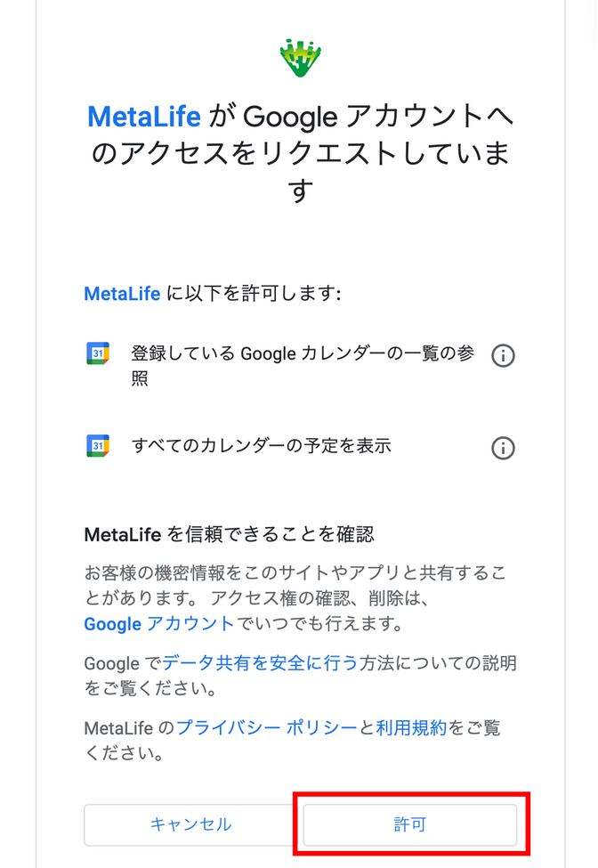
Task: Click the 許可 button to allow access
Action: (410, 824)
